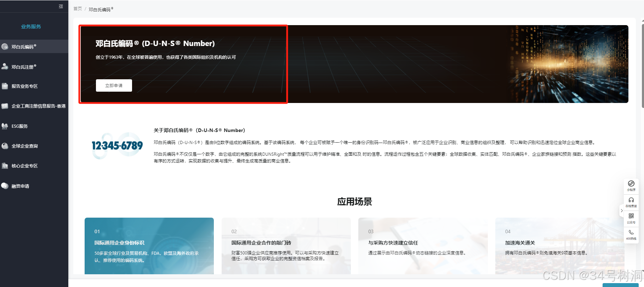Click the 邓白氏注册 user icon
Image resolution: width=644 pixels, height=287 pixels.
[x=5, y=67]
